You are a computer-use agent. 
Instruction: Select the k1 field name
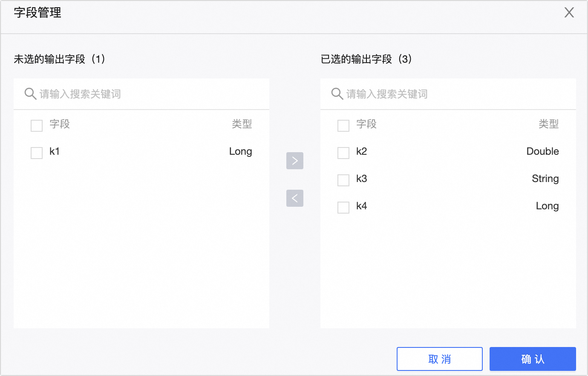pos(55,151)
